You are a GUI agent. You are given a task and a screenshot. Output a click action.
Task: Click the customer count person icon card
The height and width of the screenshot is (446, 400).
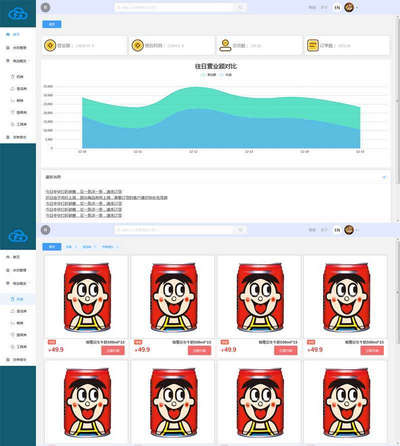point(225,45)
